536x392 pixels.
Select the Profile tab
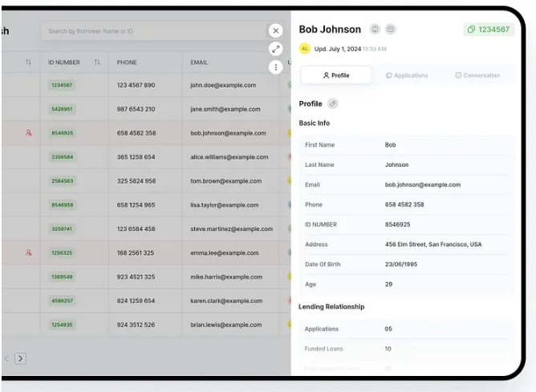pyautogui.click(x=336, y=75)
